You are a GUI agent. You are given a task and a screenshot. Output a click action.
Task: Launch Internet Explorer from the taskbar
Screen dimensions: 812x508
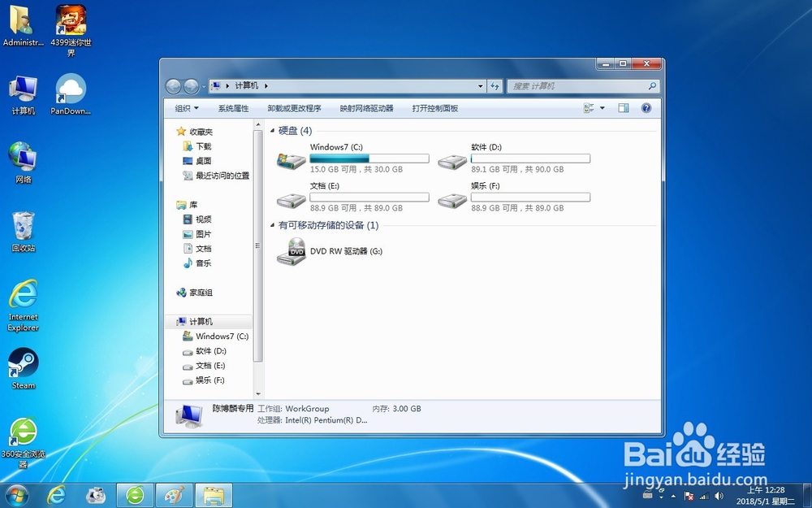coord(56,496)
